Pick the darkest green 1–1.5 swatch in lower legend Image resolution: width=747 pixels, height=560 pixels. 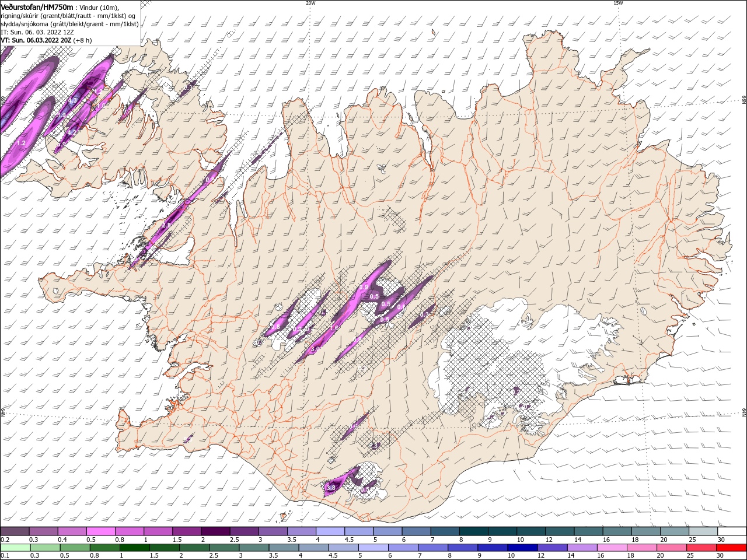(x=135, y=548)
